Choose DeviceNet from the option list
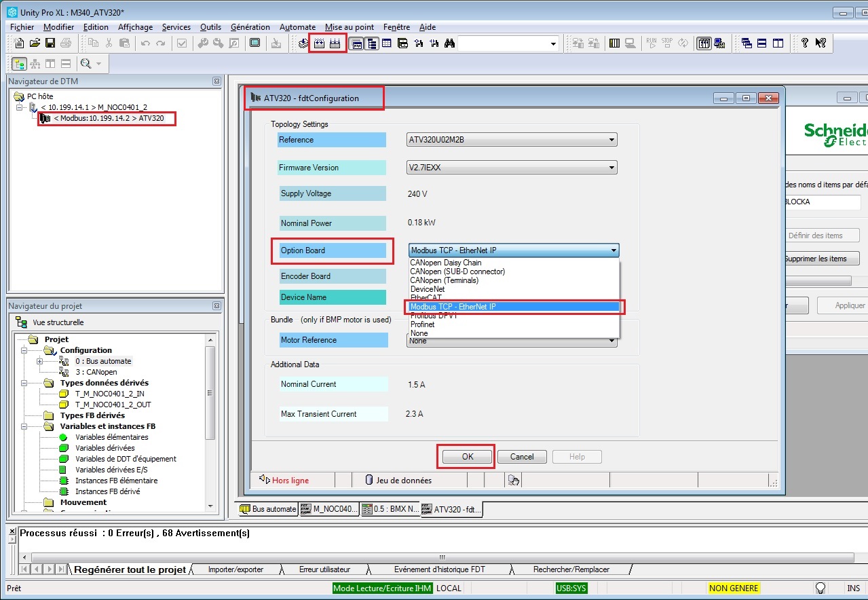868x600 pixels. point(514,289)
